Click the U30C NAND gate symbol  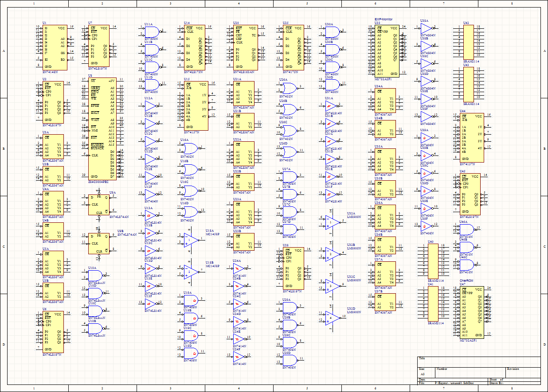[332, 66]
